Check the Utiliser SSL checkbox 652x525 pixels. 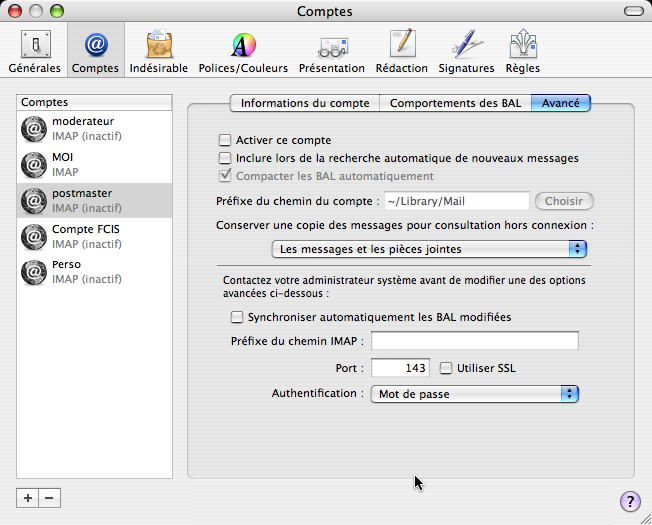coord(446,368)
